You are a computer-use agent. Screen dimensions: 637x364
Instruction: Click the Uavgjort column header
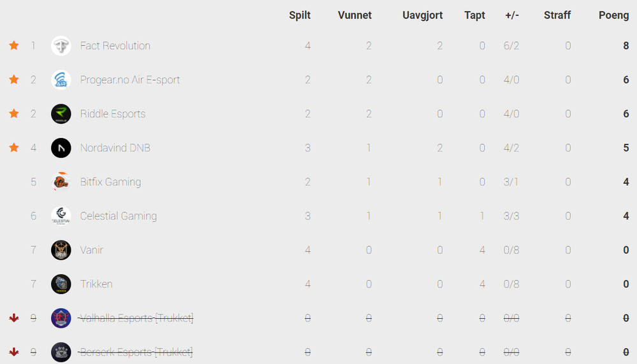(422, 15)
